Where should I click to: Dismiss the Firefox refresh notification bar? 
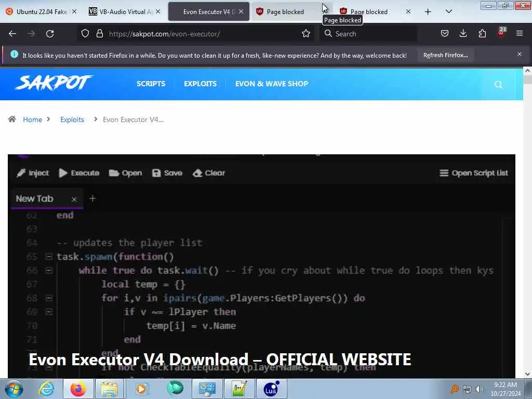[x=520, y=54]
